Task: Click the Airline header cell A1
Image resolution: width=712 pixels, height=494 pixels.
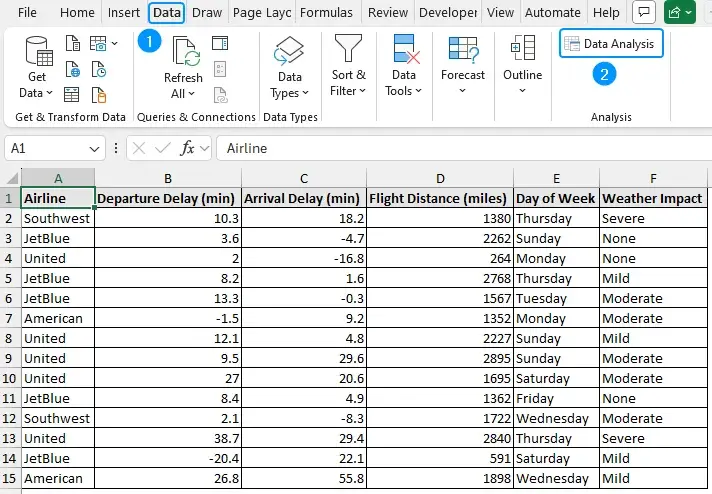Action: [58, 198]
